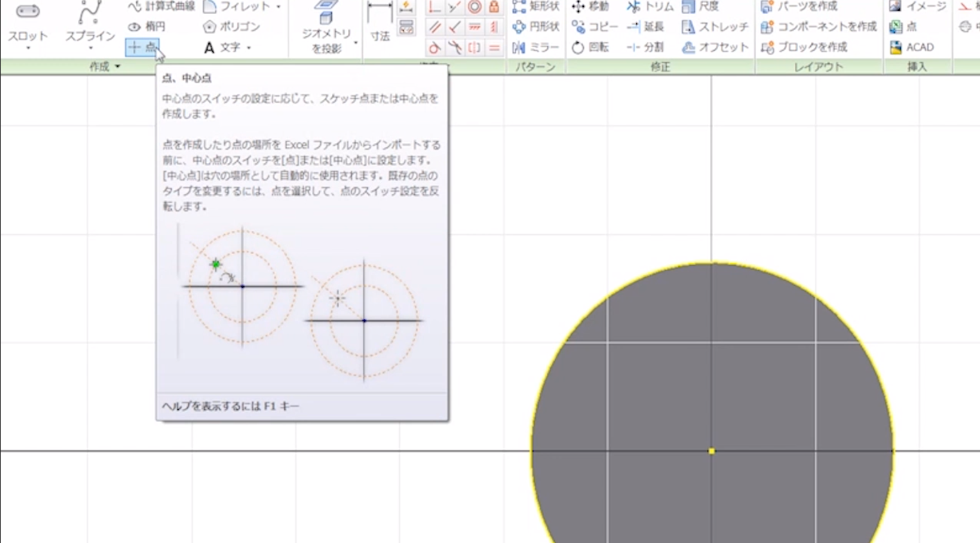Open the 文字 text dropdown arrow
The width and height of the screenshot is (980, 543).
(249, 48)
